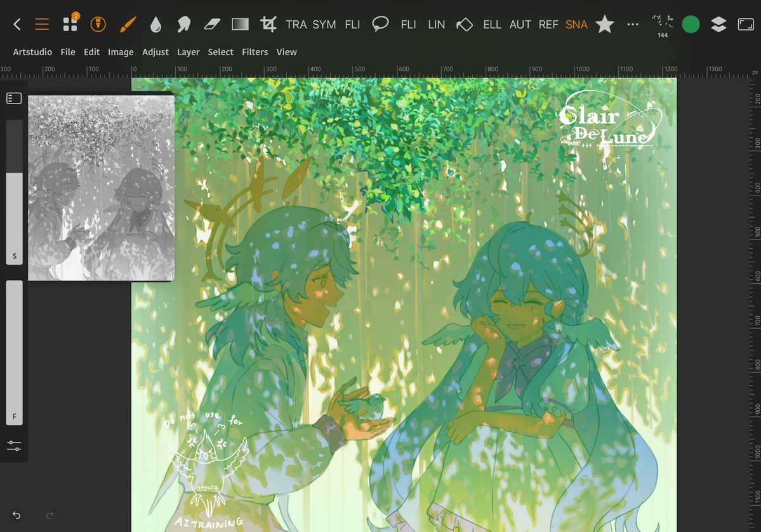
Task: Select the rotated rectangle shape tool
Action: [465, 24]
